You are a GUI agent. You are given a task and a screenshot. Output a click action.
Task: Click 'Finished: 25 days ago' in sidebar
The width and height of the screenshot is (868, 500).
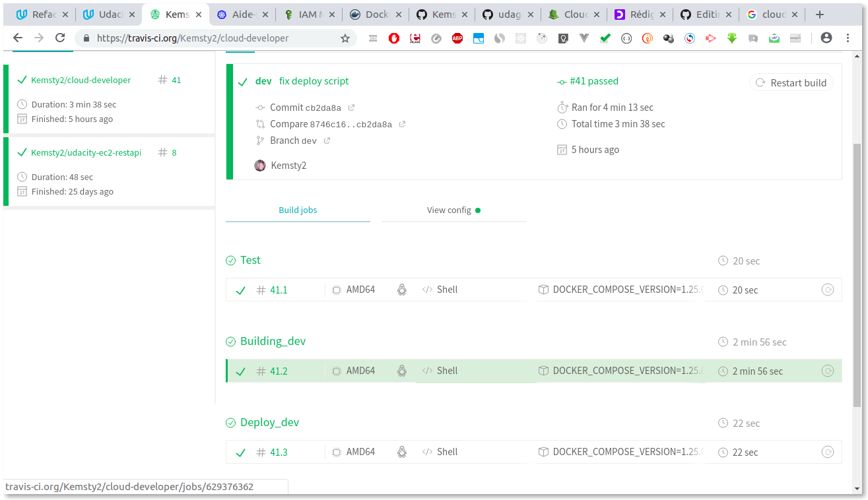pyautogui.click(x=73, y=192)
